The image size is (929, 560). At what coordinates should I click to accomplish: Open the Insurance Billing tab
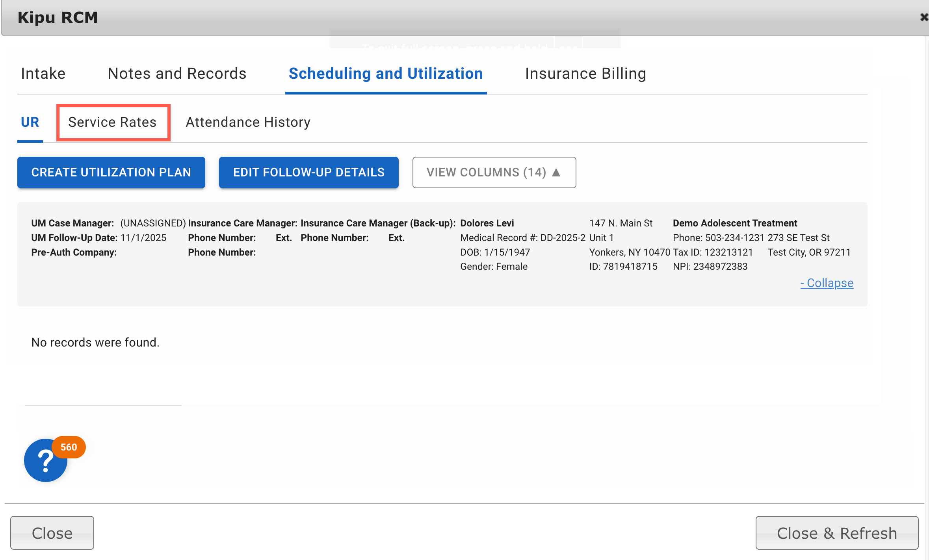tap(585, 73)
